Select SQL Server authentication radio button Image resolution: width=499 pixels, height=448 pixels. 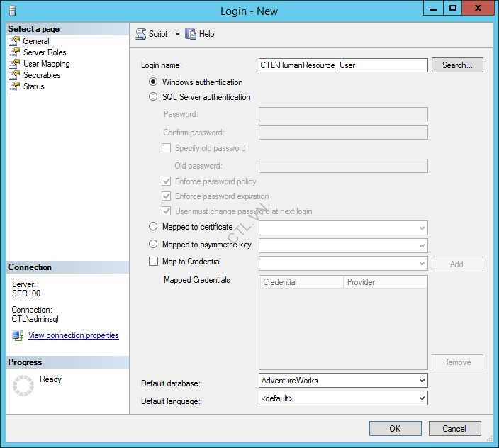pos(153,96)
